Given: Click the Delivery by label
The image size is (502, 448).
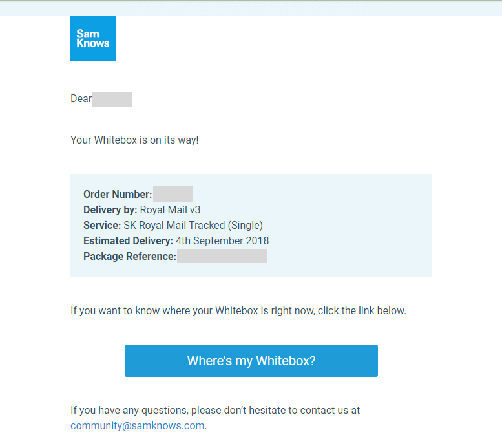Looking at the screenshot, I should click(x=110, y=209).
